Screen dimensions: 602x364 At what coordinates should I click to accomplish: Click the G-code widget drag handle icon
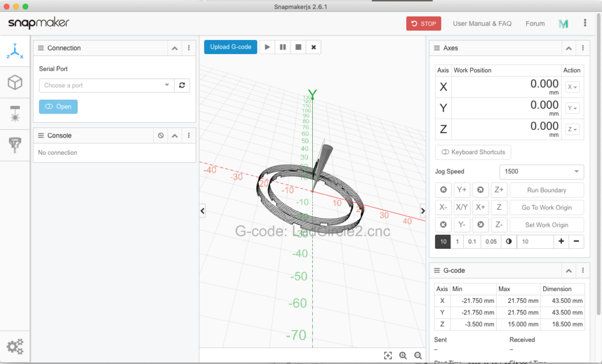[437, 271]
